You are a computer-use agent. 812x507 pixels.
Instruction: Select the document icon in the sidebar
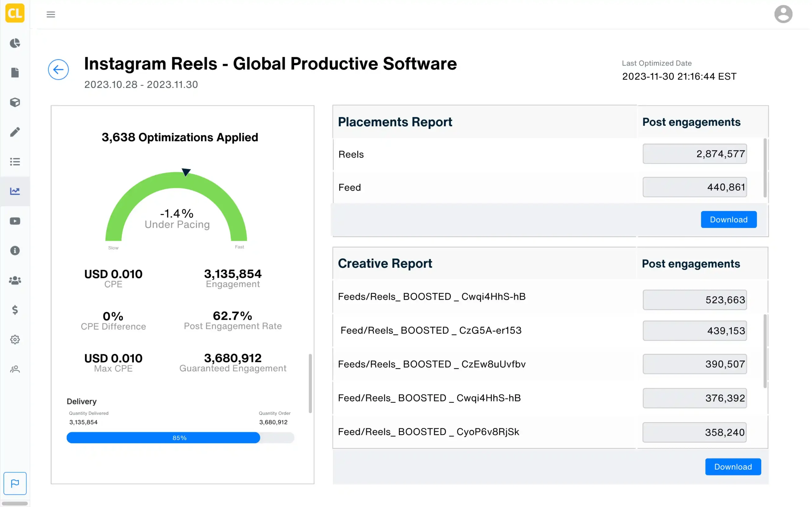tap(15, 73)
